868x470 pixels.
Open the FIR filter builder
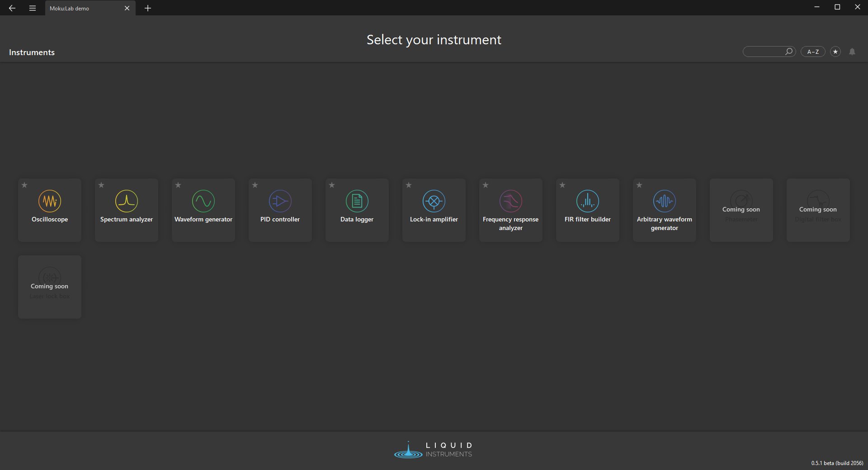tap(588, 202)
